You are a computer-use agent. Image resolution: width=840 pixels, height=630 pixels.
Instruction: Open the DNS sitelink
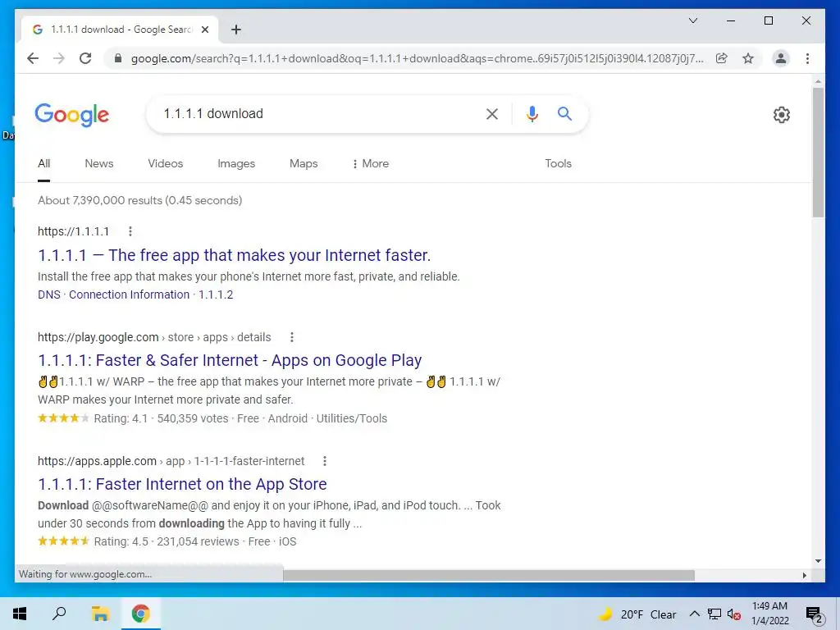(48, 294)
